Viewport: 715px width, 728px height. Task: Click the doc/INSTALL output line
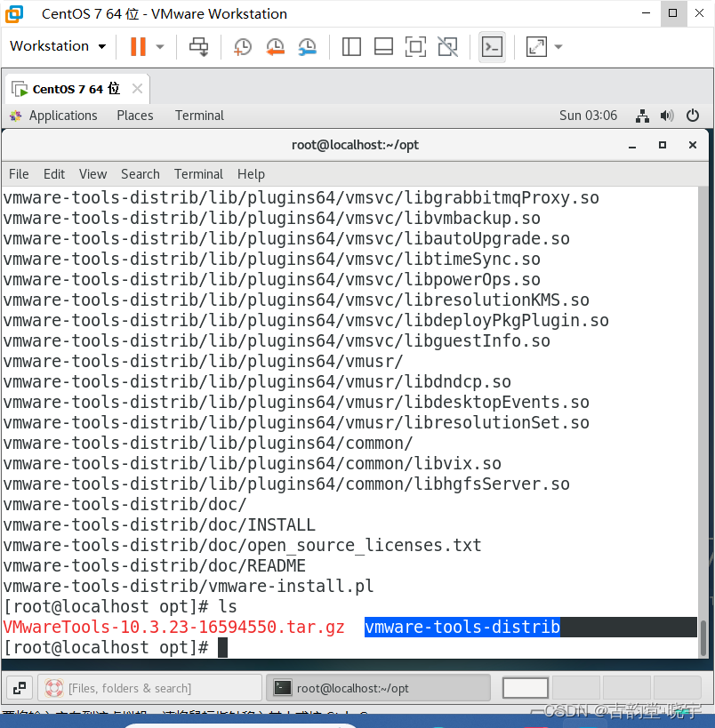pyautogui.click(x=159, y=524)
